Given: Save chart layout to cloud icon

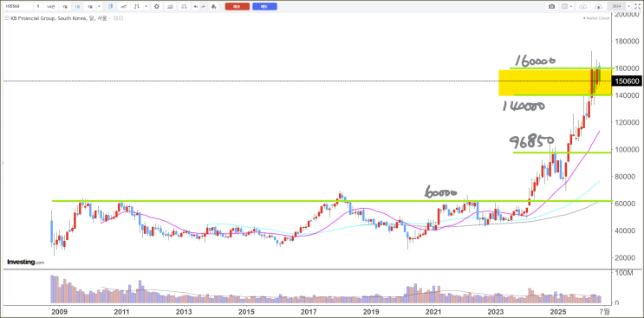Looking at the screenshot, I should coord(598,7).
